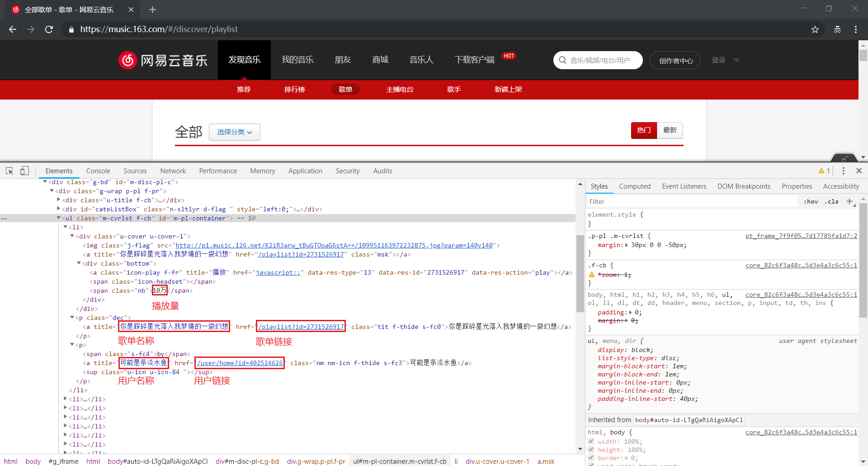
Task: Bookmark page with the star icon
Action: (x=815, y=29)
